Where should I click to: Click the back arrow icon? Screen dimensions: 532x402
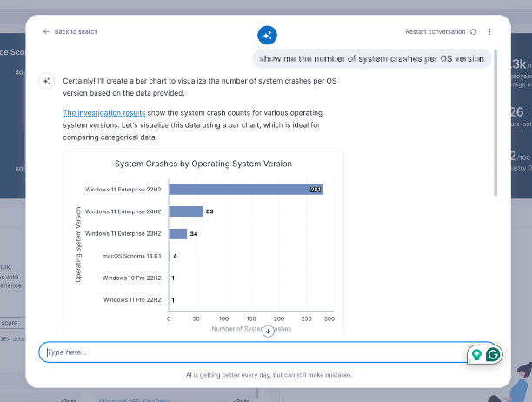click(x=47, y=32)
